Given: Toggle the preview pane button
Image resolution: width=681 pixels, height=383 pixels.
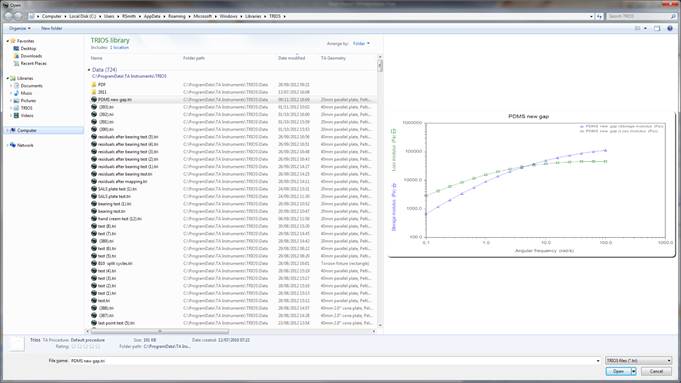Looking at the screenshot, I should coord(657,28).
